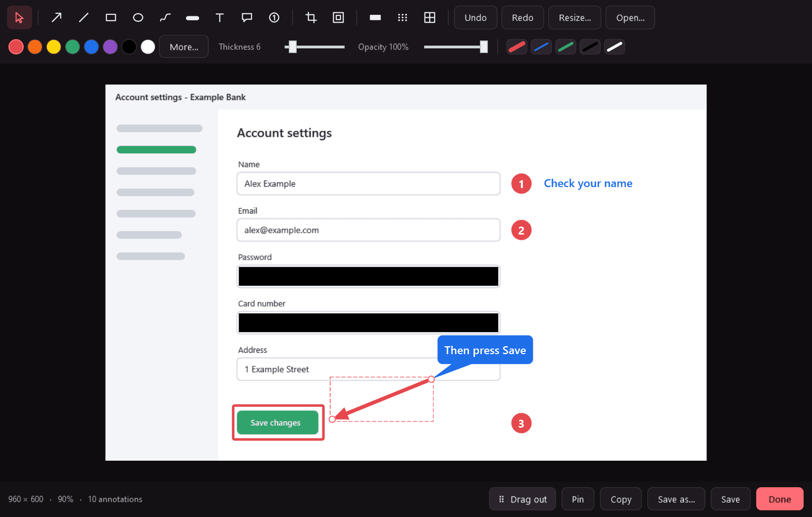Choose the ellipse shape tool
812x517 pixels.
(138, 18)
